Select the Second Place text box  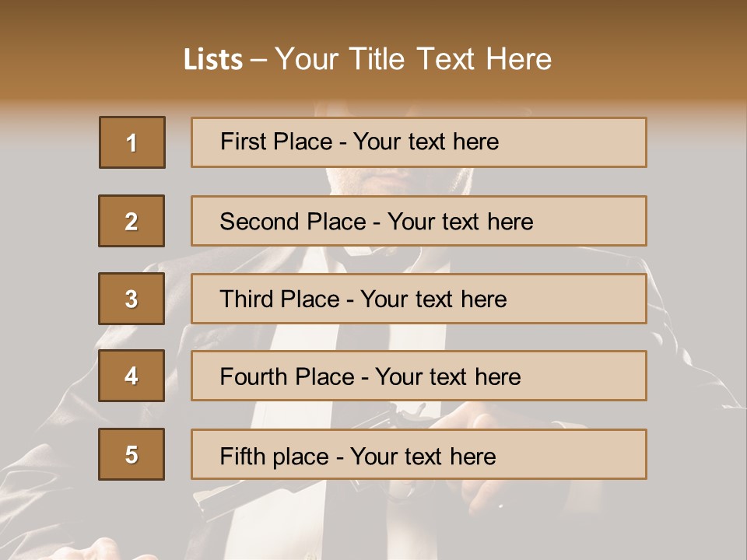point(419,221)
